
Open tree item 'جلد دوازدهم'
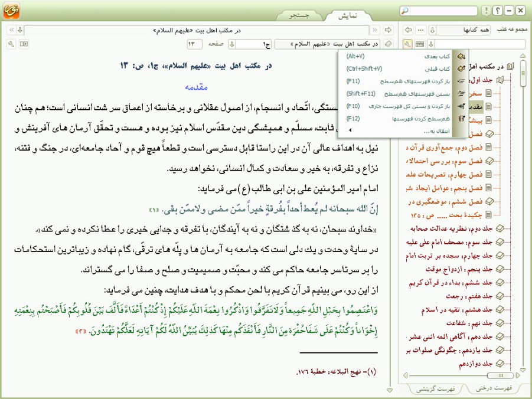(476, 364)
